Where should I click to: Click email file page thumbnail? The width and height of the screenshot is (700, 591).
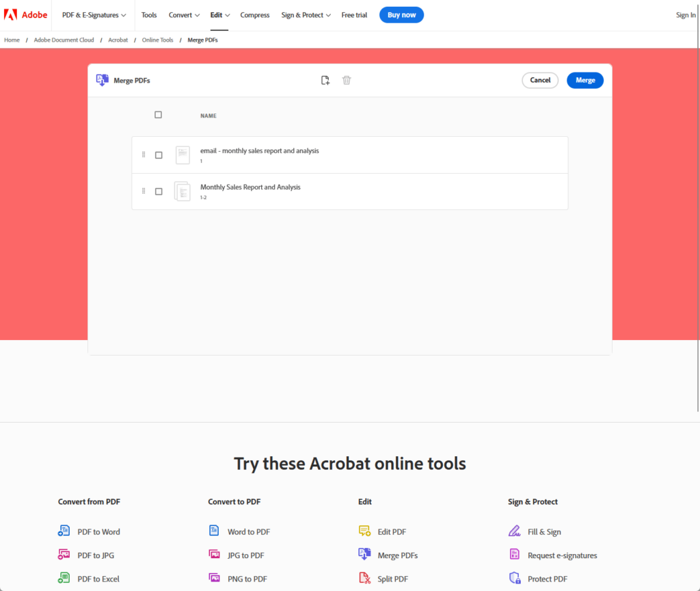[183, 155]
